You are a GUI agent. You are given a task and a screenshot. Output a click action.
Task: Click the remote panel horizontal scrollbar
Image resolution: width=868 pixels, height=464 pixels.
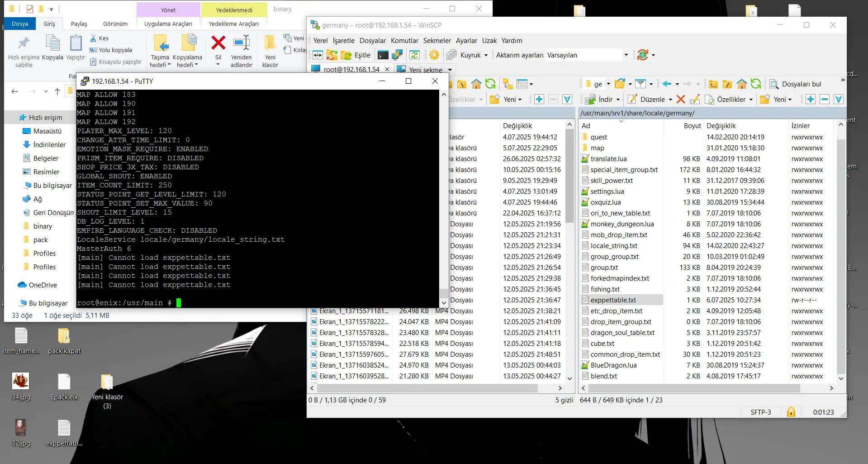tap(692, 388)
